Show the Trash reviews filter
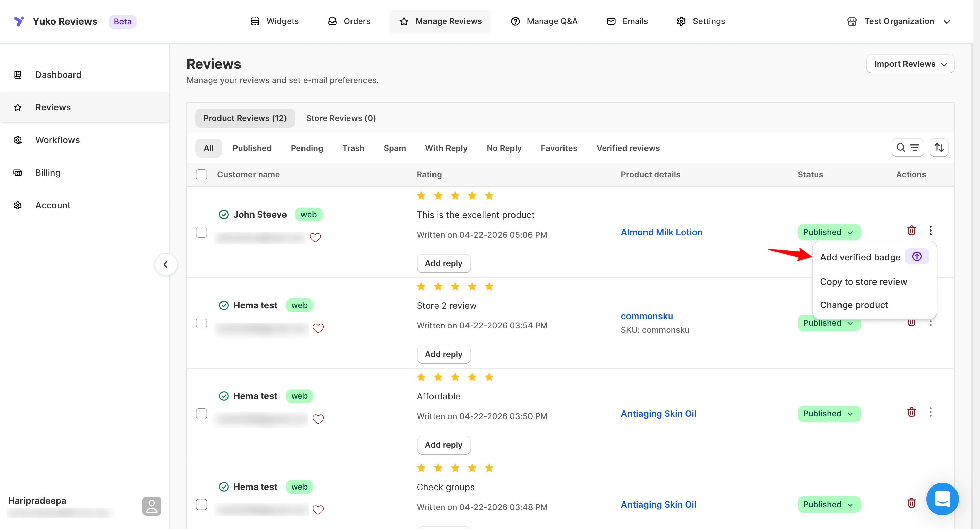 click(x=353, y=148)
